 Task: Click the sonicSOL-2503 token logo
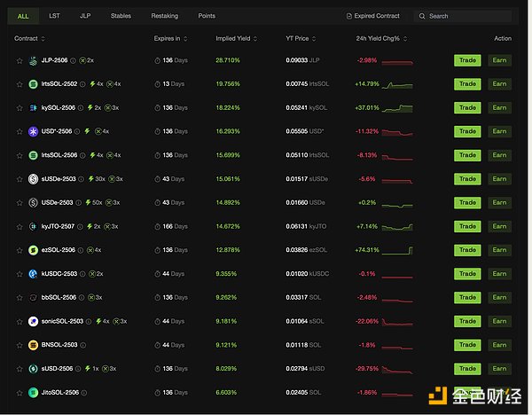[33, 321]
